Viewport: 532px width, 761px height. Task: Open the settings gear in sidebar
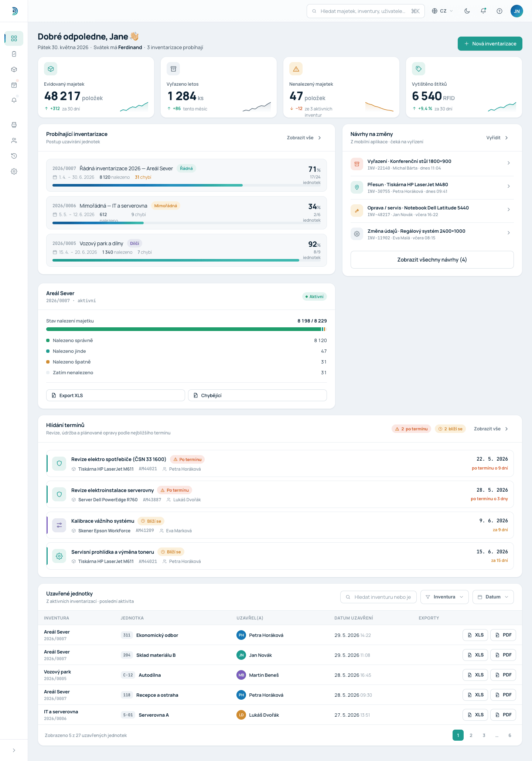tap(14, 171)
